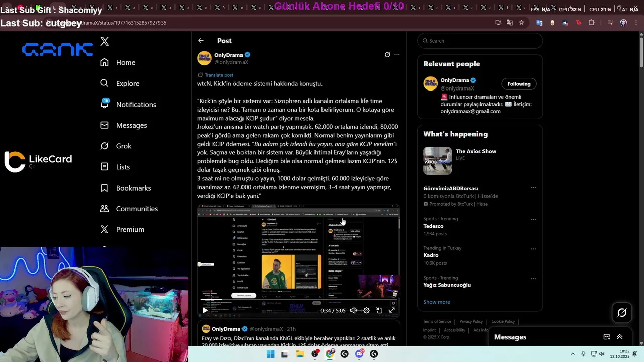The height and width of the screenshot is (362, 644).
Task: Open the Home icon in sidebar
Action: coord(104,62)
